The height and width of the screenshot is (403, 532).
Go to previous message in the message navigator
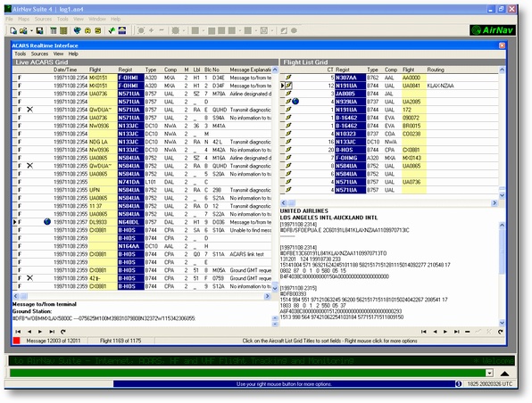[29, 332]
